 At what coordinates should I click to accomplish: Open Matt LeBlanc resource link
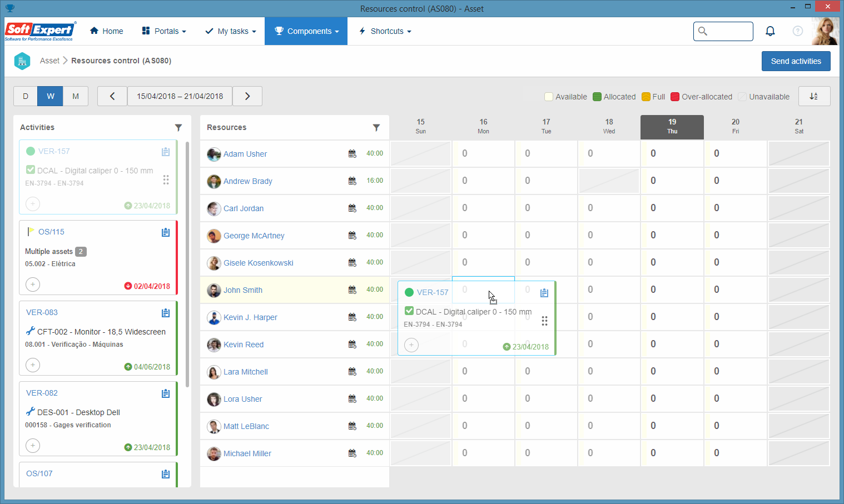246,426
